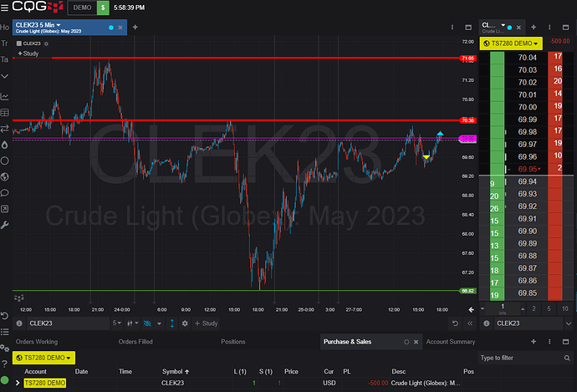The width and height of the screenshot is (577, 392).
Task: Click + Study button in chart toolbar
Action: point(206,323)
